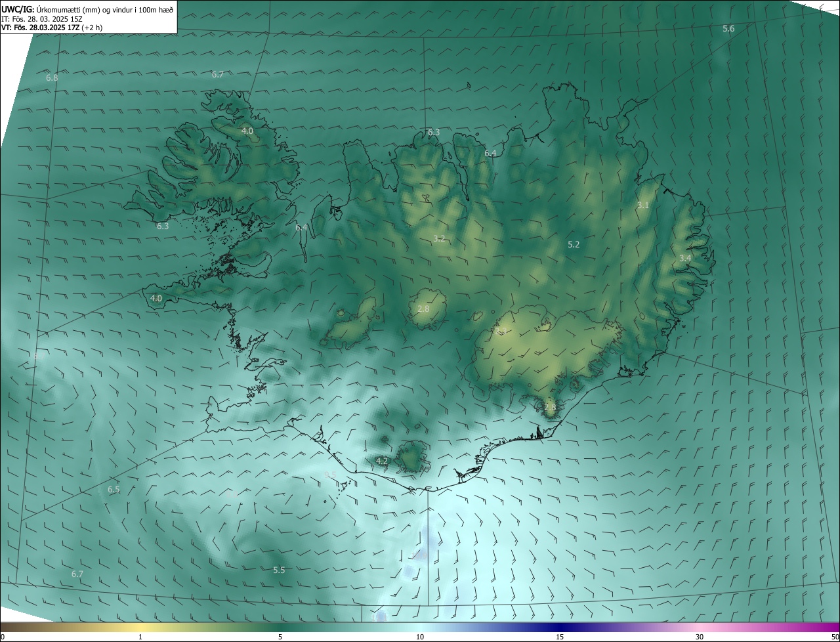Screen dimensions: 840x642
Task: Click the 5.5 value over the southern ocean
Action: coord(279,570)
